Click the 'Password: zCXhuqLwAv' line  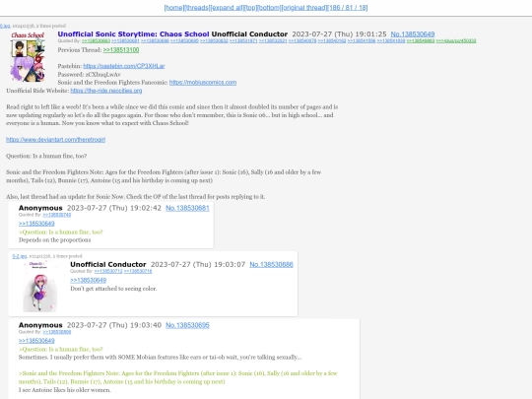pyautogui.click(x=90, y=74)
